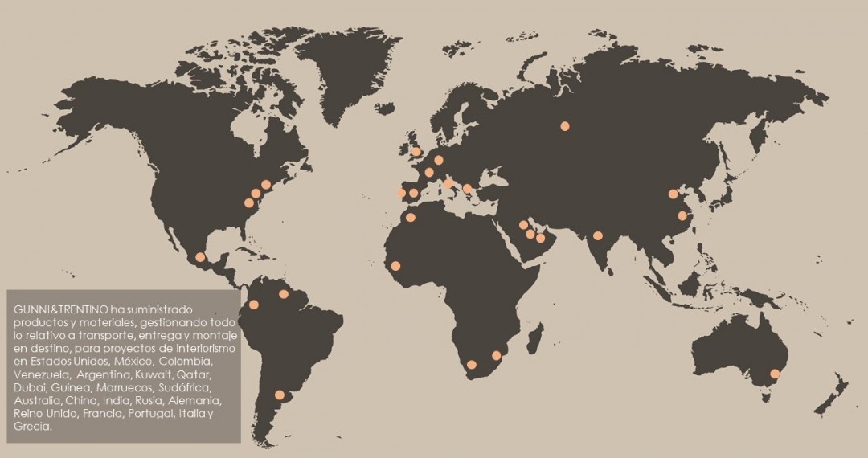Click the GUNNI&TRENTINO description text box
Viewport: 868px width, 458px height.
pos(123,366)
